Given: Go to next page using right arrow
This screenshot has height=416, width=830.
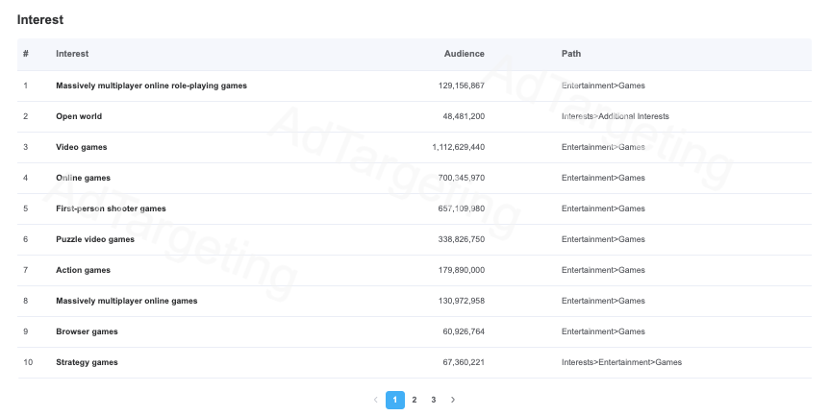Looking at the screenshot, I should (x=453, y=400).
